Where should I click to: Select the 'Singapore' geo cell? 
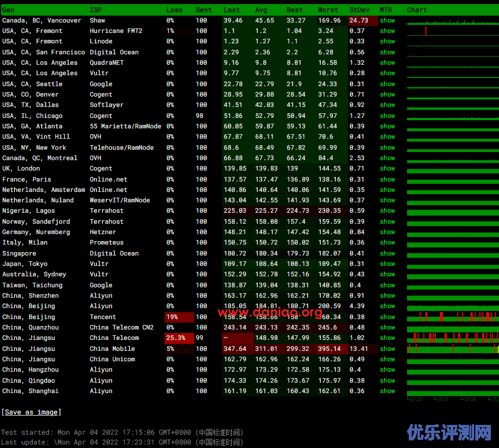(19, 254)
